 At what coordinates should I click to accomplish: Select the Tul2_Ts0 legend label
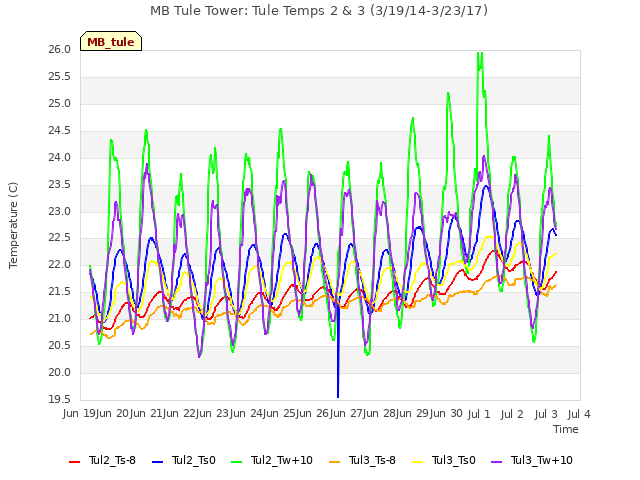[193, 460]
